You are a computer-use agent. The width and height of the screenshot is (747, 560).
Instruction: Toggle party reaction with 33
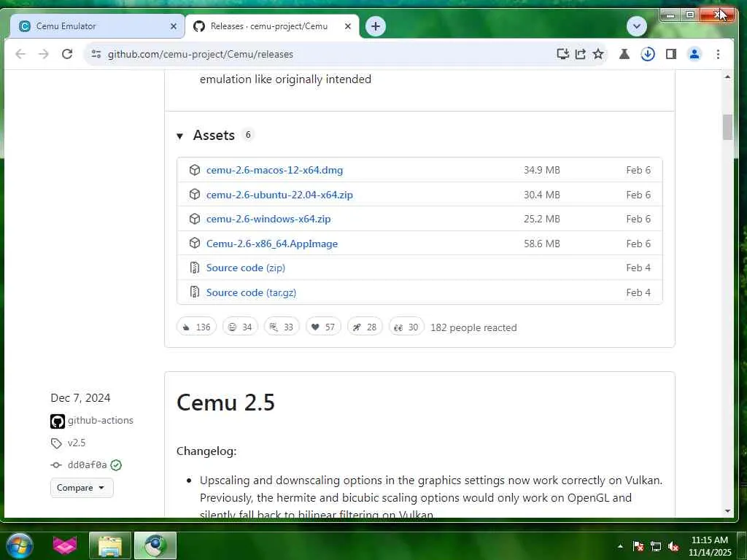click(x=282, y=327)
